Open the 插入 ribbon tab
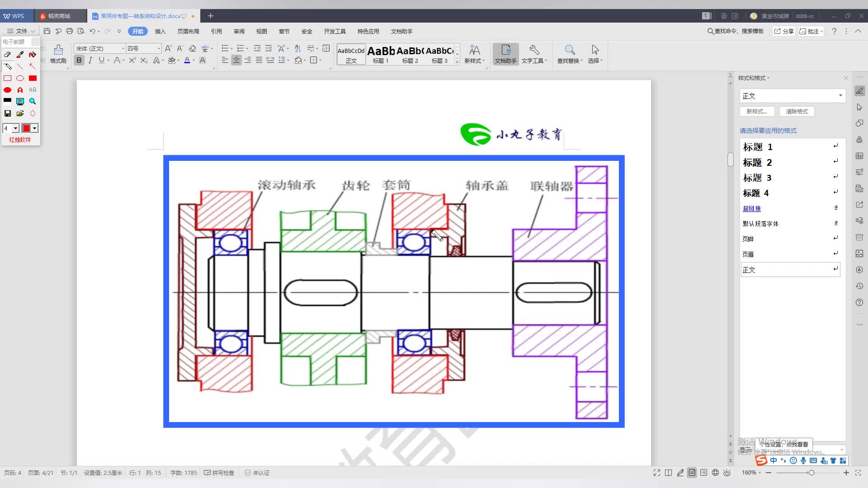This screenshot has height=488, width=868. pos(160,31)
